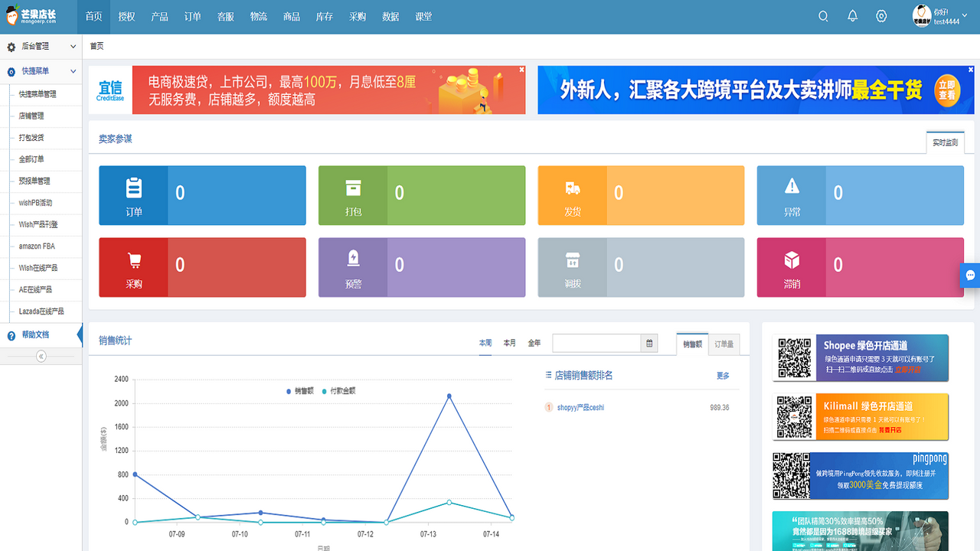
Task: Click the 更多 link in store ranking
Action: 723,376
